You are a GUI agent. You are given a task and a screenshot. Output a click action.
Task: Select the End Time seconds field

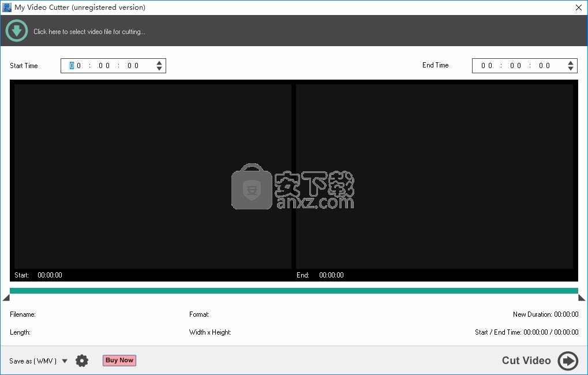click(x=544, y=66)
